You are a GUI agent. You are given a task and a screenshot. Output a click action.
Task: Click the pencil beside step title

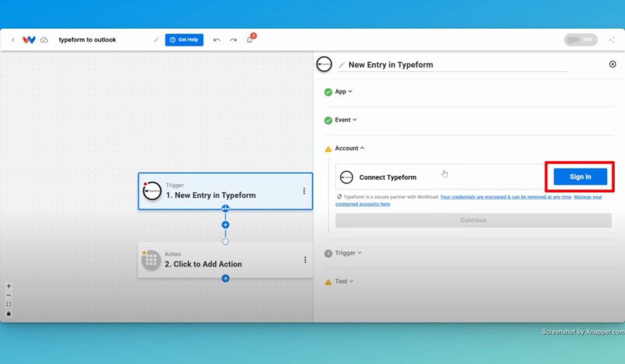pos(342,65)
